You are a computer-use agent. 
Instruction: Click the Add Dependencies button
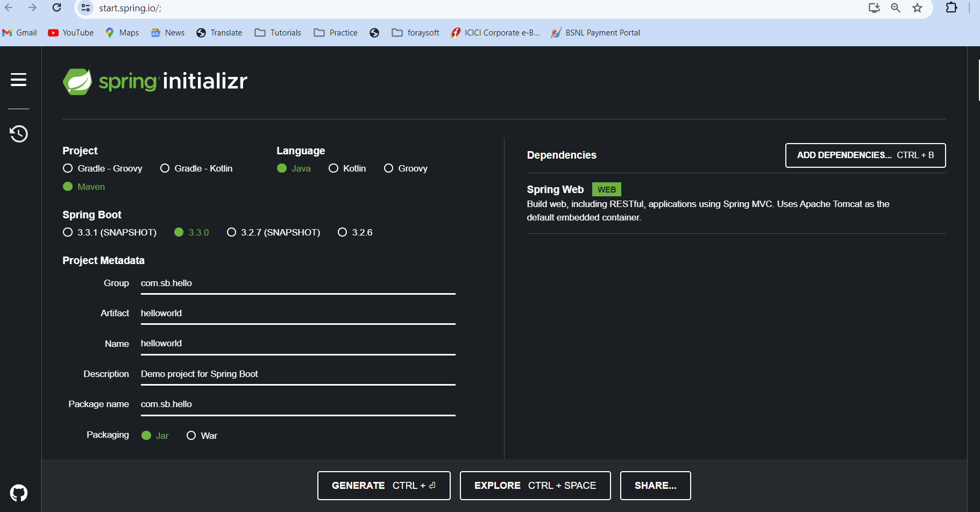(865, 155)
